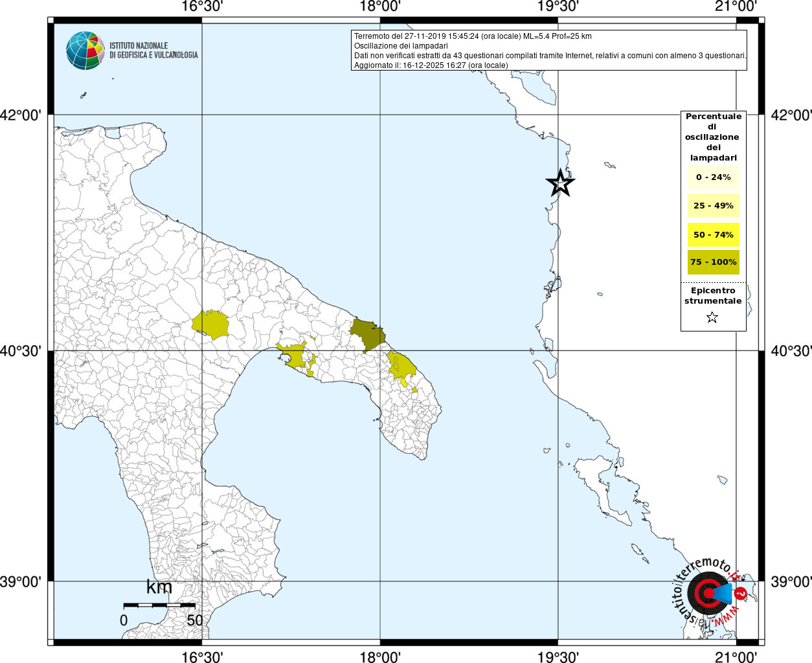Click the 'Aggiornato il: 16-12-2025' update line

coord(431,65)
